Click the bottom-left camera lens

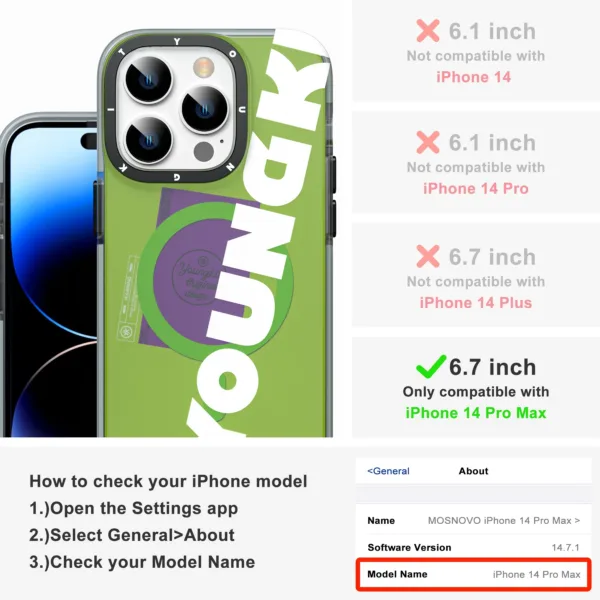pyautogui.click(x=148, y=140)
